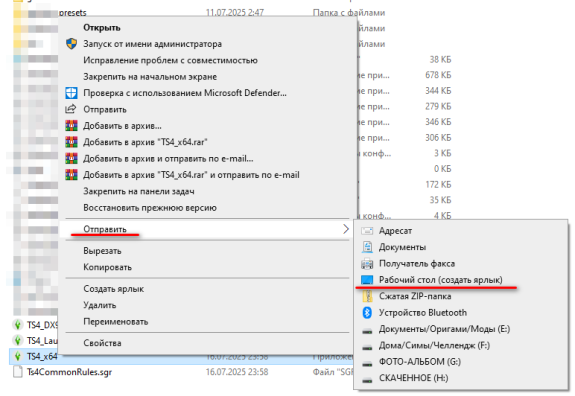
Task: Choose Устройство Bluetooth entry
Action: [x=422, y=312]
